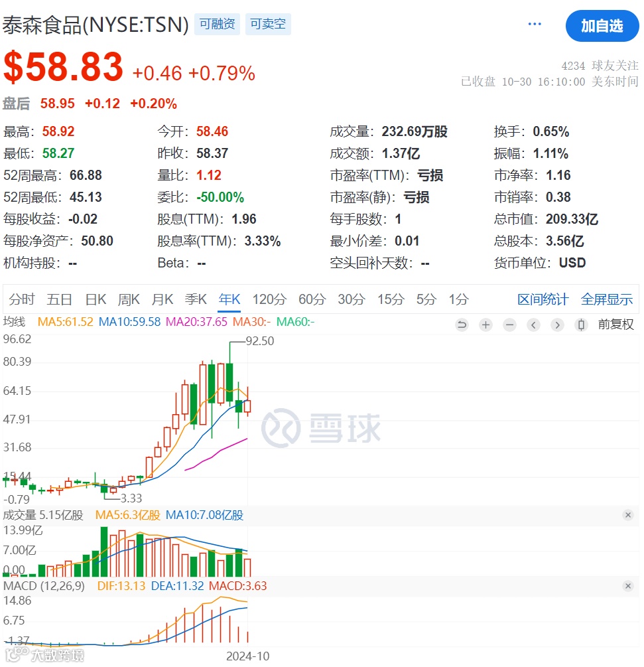Click the DEA:11.32 indicator value

(x=177, y=586)
